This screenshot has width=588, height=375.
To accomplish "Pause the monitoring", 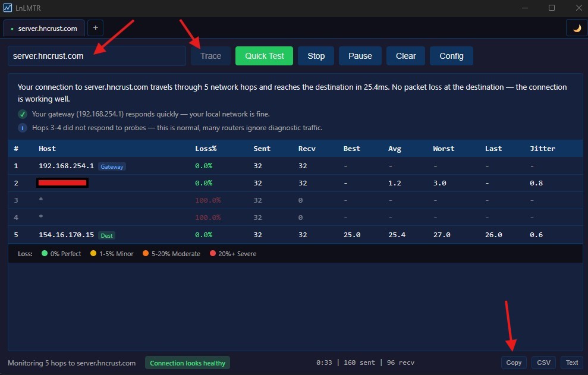I will (360, 56).
